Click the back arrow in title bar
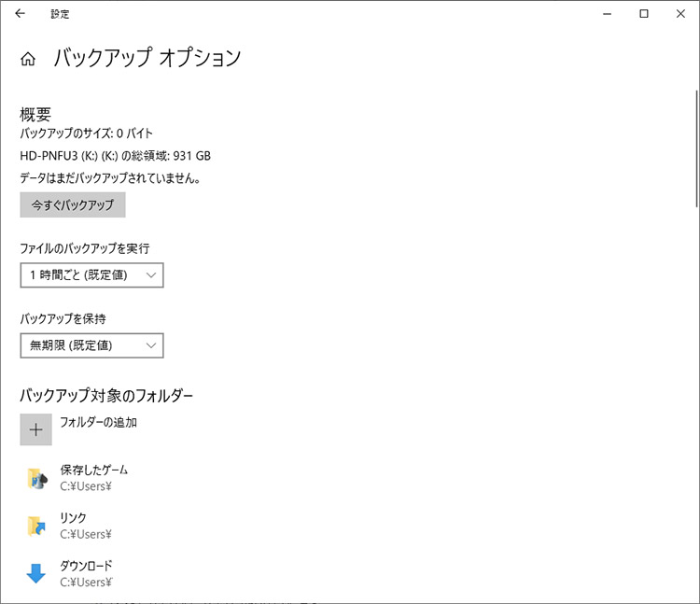The image size is (700, 604). pos(21,14)
